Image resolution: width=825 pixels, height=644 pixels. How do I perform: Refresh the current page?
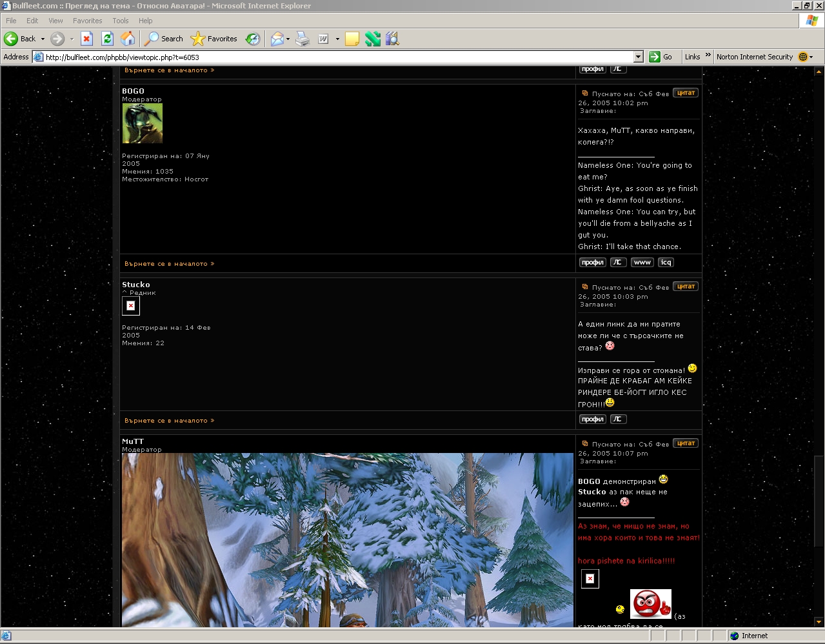pyautogui.click(x=108, y=39)
